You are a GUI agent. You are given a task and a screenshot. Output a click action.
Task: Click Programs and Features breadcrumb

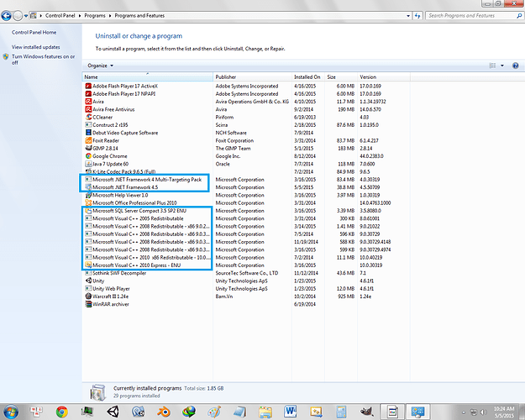pos(139,16)
